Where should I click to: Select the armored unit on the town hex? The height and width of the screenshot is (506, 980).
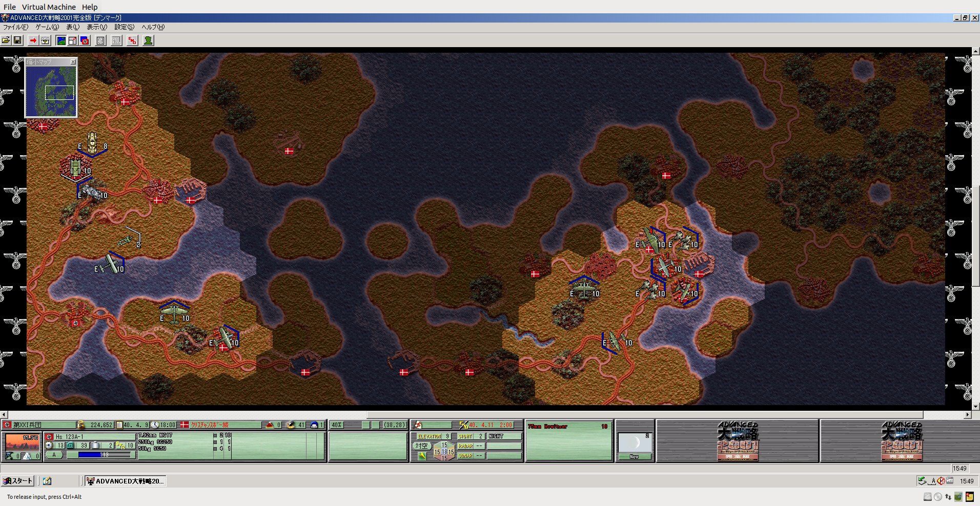76,167
